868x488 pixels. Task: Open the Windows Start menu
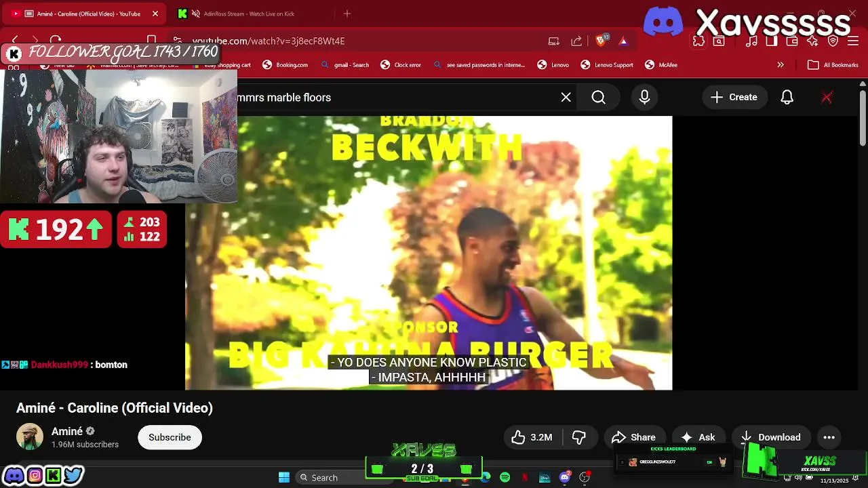point(284,477)
